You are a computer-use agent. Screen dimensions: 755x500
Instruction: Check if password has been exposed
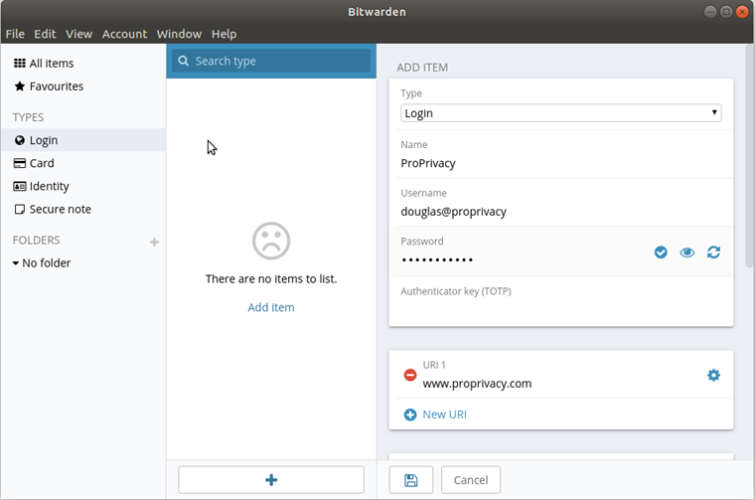[x=661, y=252]
